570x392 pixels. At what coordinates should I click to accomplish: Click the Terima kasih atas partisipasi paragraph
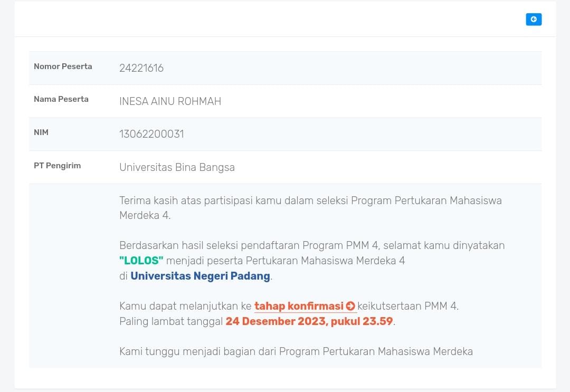[310, 208]
